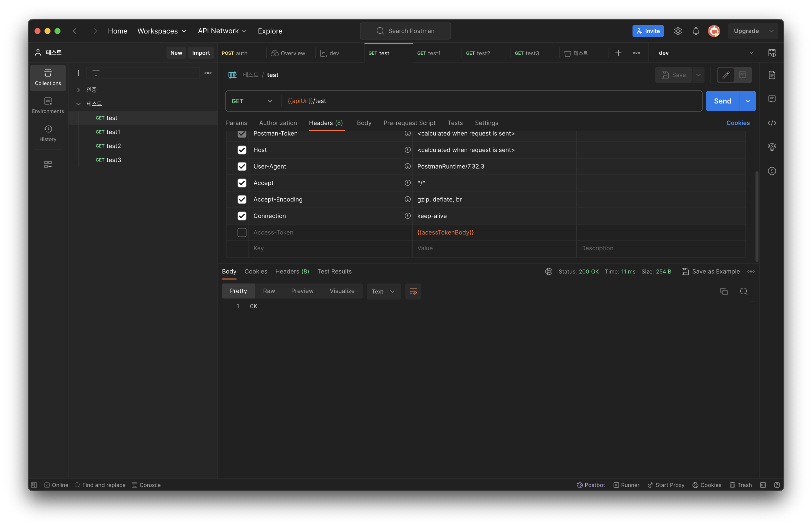Toggle word wrap in response body
This screenshot has width=812, height=528.
413,291
